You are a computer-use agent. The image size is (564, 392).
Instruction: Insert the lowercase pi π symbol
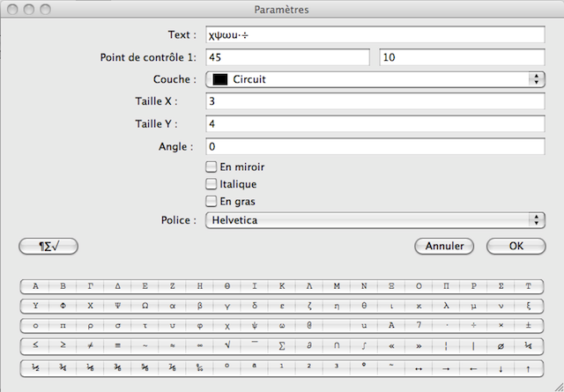click(x=63, y=326)
